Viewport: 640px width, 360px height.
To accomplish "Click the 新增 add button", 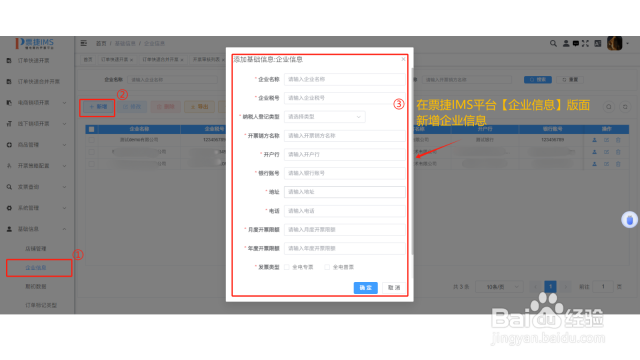I will [98, 107].
